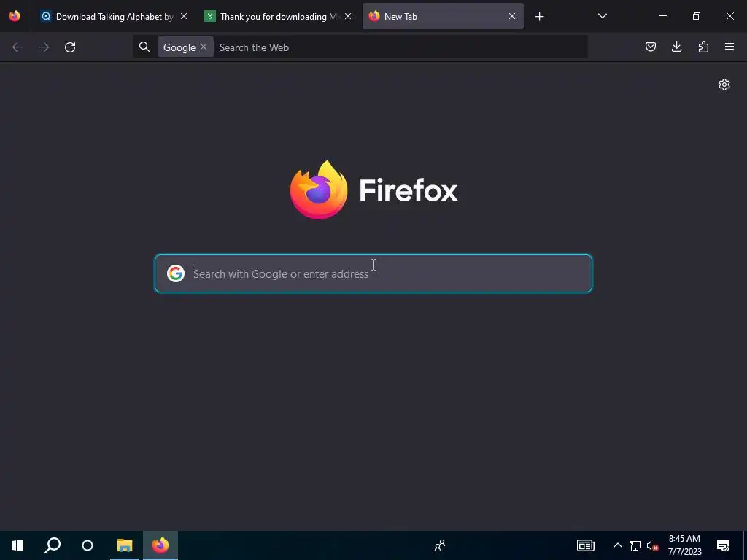Minimize the Firefox window
The height and width of the screenshot is (560, 747).
coord(662,16)
